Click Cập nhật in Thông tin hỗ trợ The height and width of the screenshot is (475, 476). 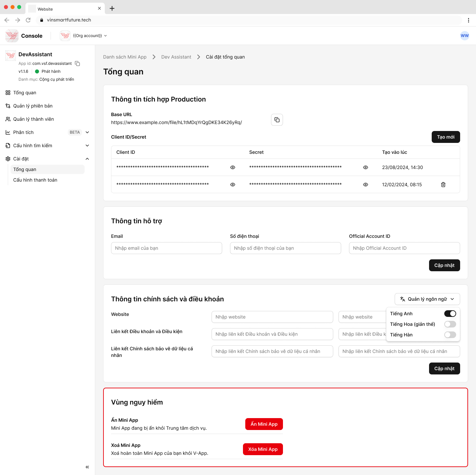445,265
